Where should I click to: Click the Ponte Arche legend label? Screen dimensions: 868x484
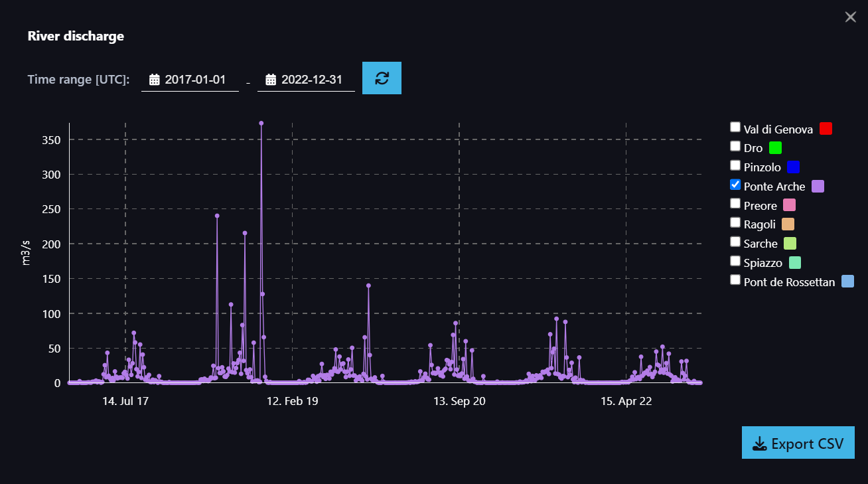[774, 187]
